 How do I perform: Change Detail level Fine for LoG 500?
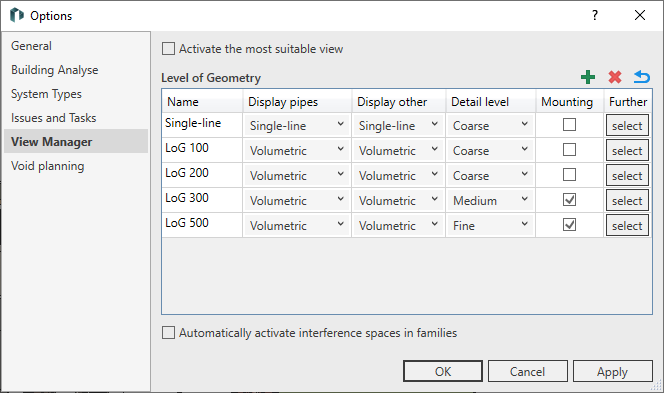(490, 225)
